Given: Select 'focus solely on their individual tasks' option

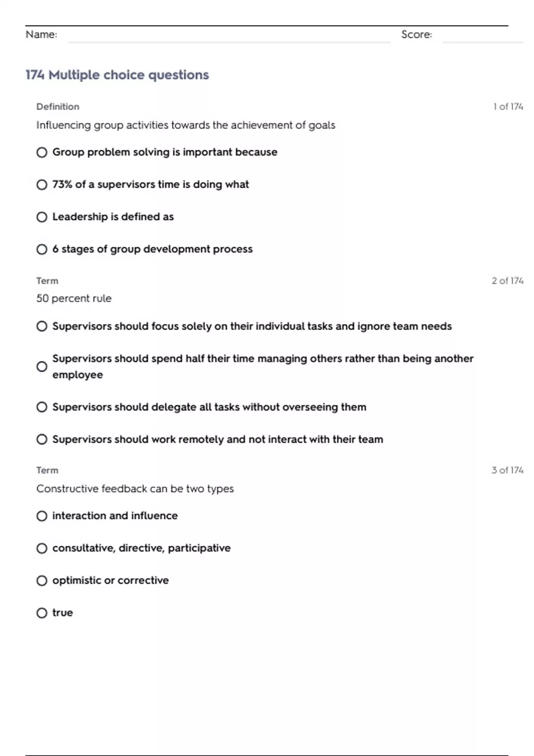Looking at the screenshot, I should coord(42,326).
